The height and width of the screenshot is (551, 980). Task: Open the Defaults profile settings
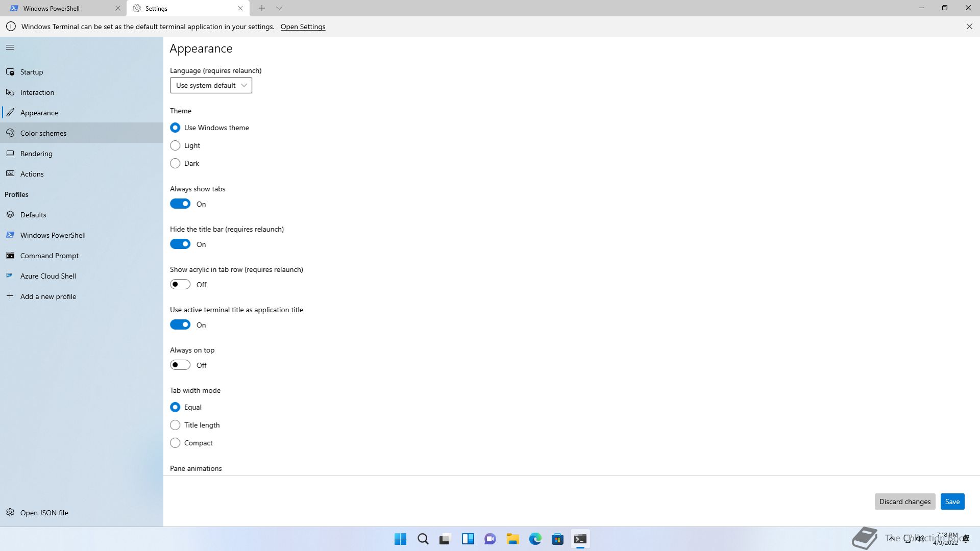click(x=82, y=215)
